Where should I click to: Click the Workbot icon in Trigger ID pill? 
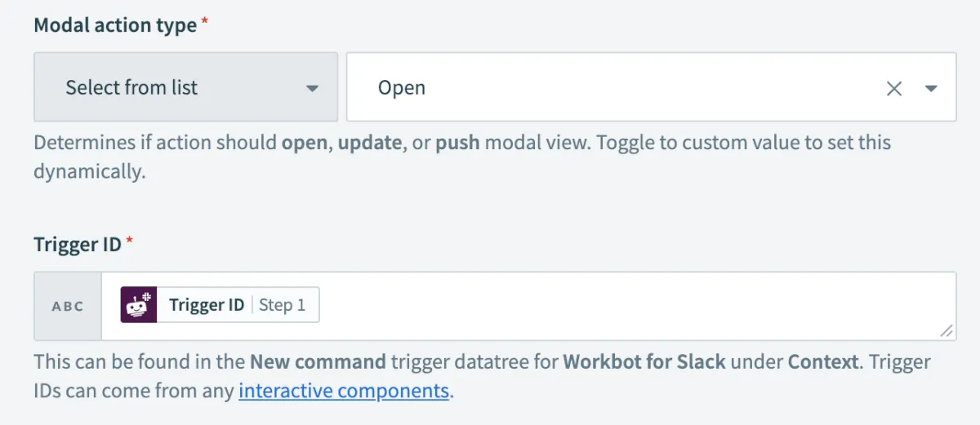(x=139, y=305)
